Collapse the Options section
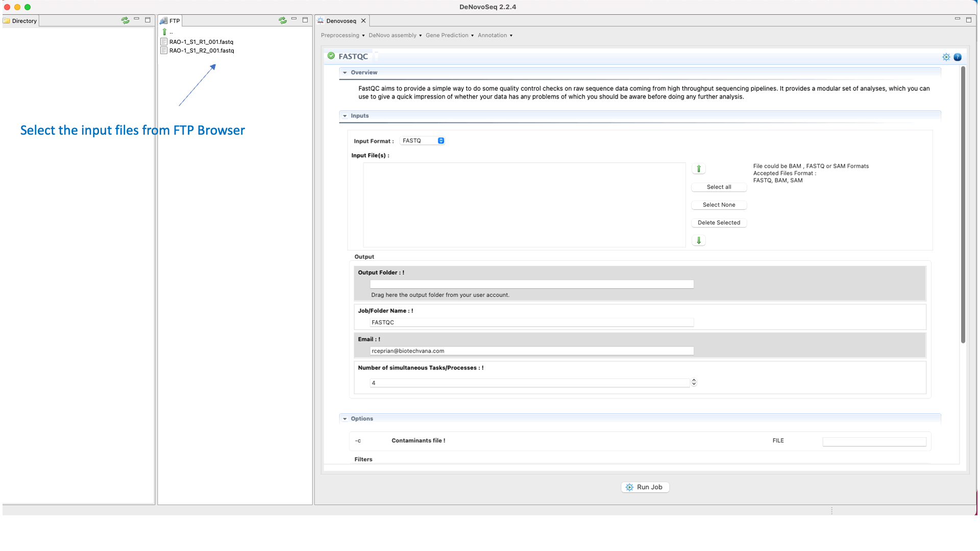Viewport: 980px width, 551px height. pos(345,419)
